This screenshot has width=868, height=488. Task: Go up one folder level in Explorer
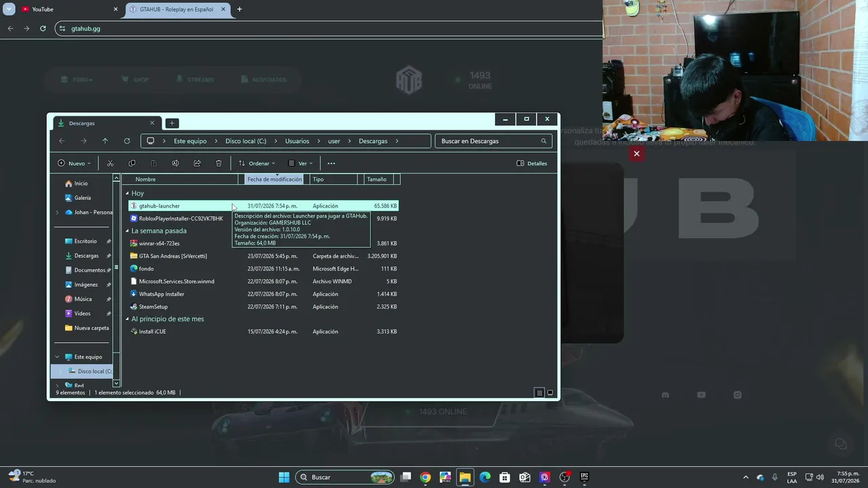point(105,141)
